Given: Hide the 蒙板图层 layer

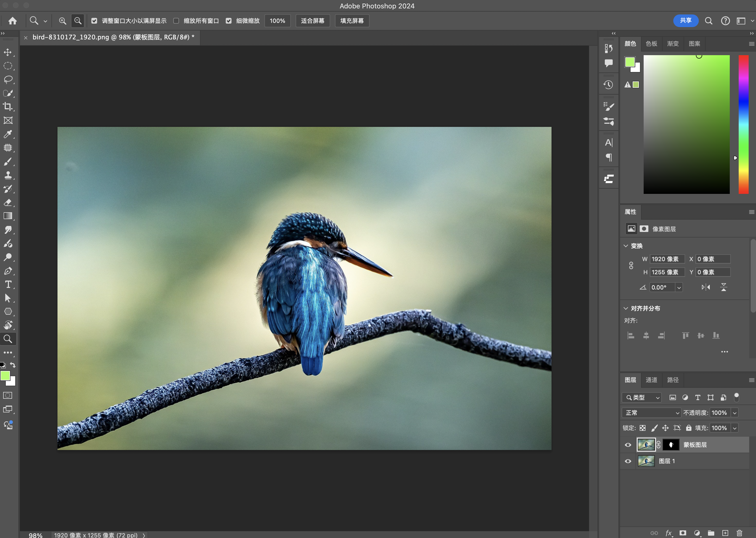Looking at the screenshot, I should [628, 445].
